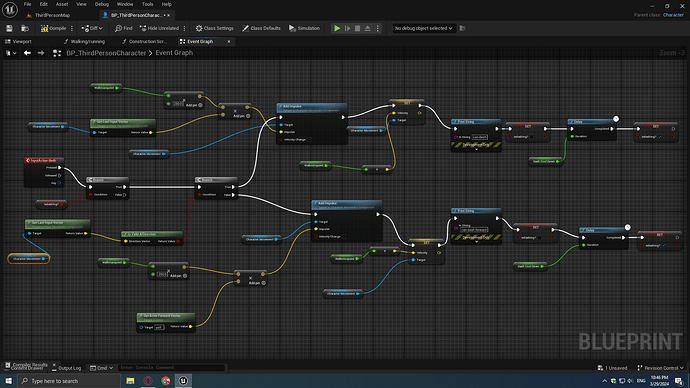Click Return Value pin on Get Actor Forward Vector
Screen dimensions: 690x388
(x=191, y=326)
